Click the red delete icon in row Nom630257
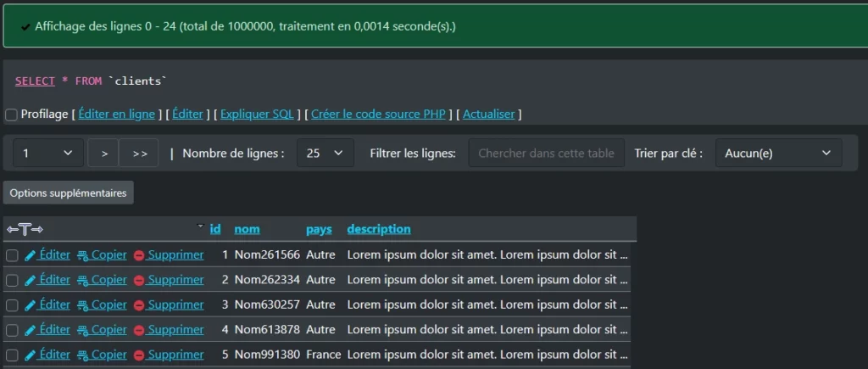The width and height of the screenshot is (868, 369). coord(139,306)
